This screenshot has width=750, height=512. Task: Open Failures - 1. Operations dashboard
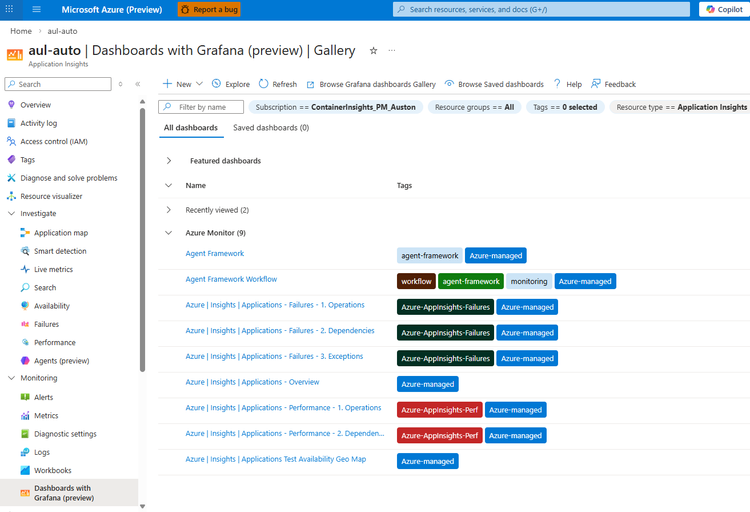275,305
